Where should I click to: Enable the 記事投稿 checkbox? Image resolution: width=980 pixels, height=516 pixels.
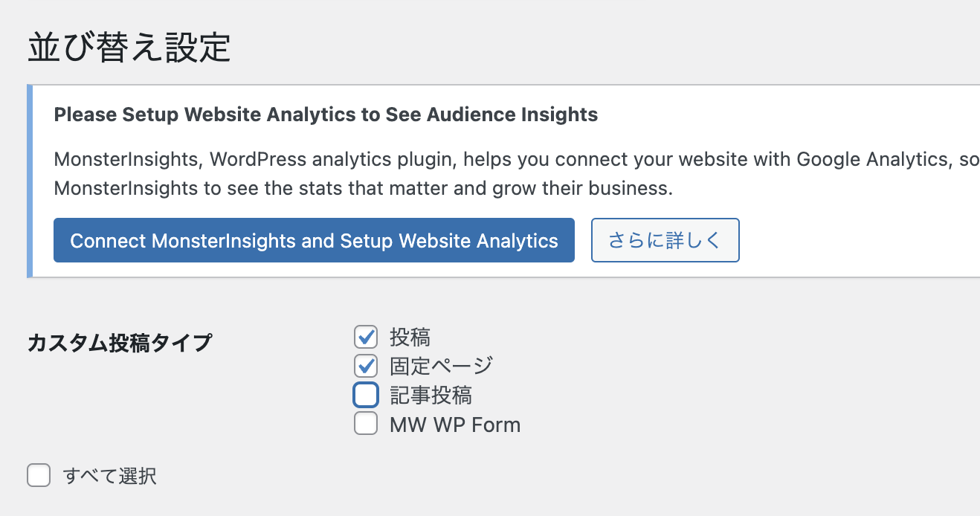click(365, 395)
